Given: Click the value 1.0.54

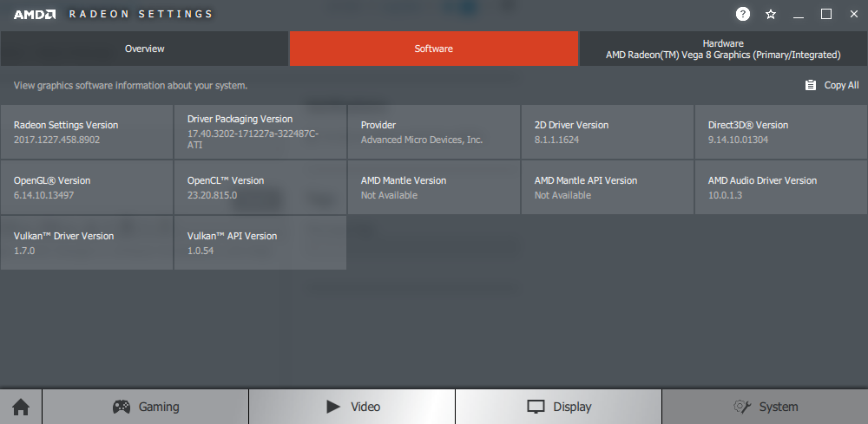Looking at the screenshot, I should (201, 251).
